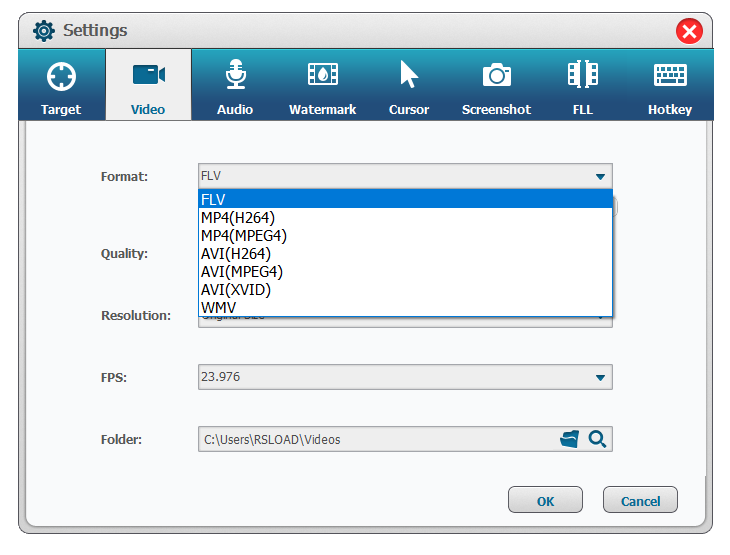Open the Watermark tab

322,85
